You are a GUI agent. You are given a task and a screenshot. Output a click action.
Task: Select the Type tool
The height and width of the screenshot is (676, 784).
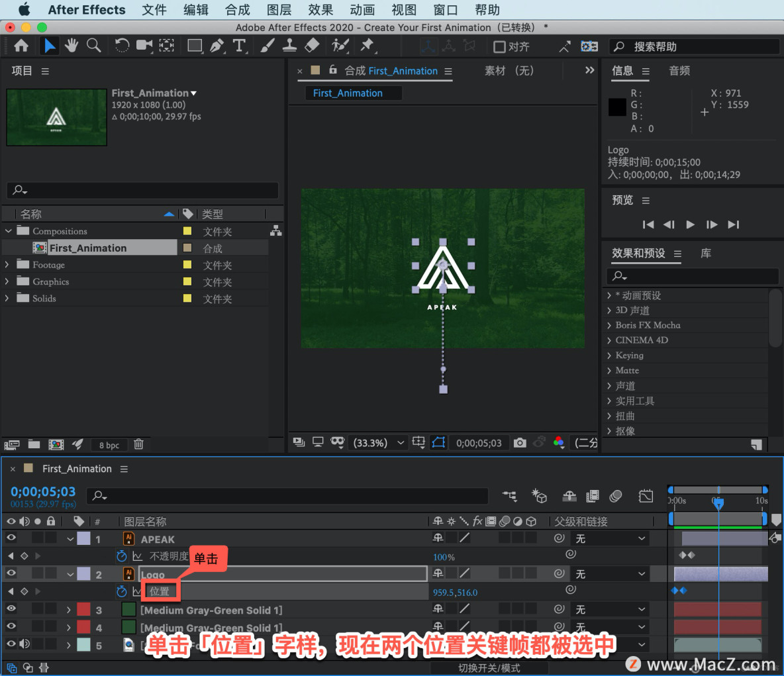coord(239,46)
